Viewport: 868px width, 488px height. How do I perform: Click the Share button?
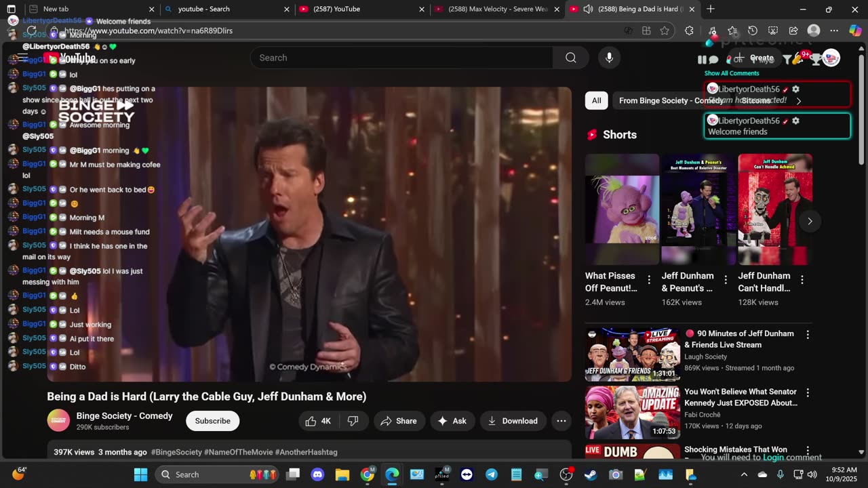399,421
